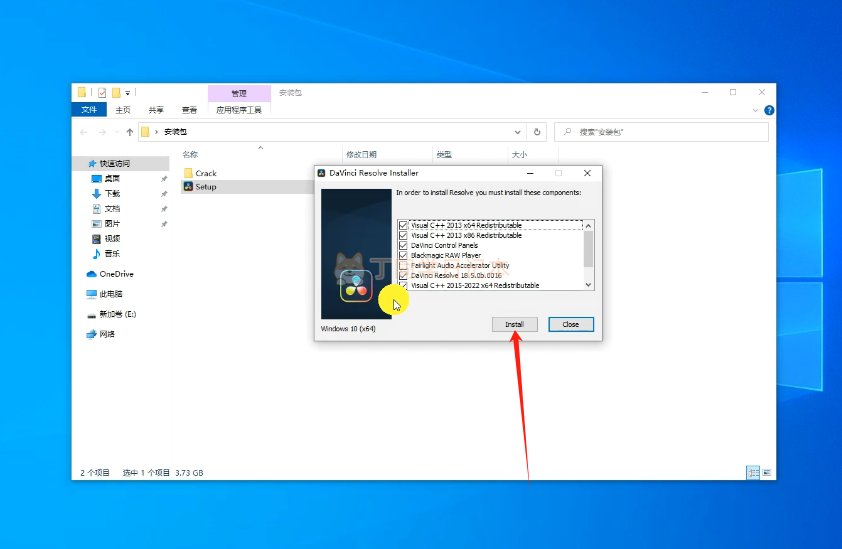Click the 搜索"安装包" search field

coord(661,132)
